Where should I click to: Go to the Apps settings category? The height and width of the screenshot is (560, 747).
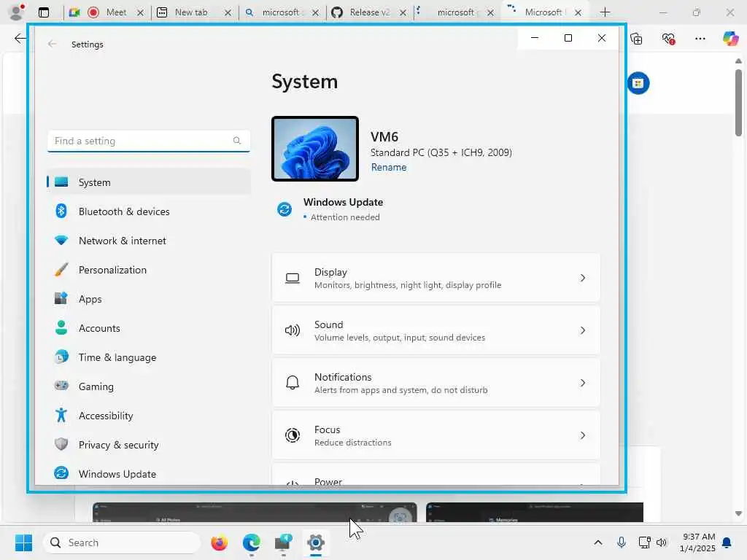click(x=149, y=299)
